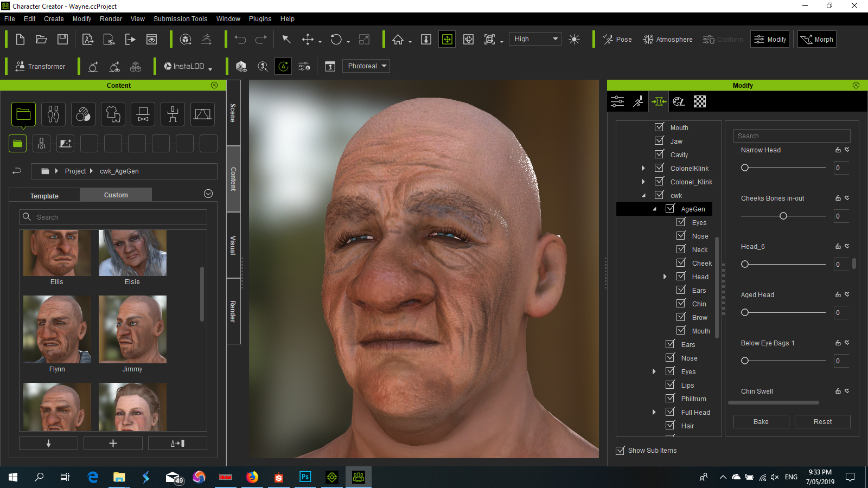This screenshot has width=868, height=488.
Task: Collapse the AgeGen tree node
Action: 654,209
